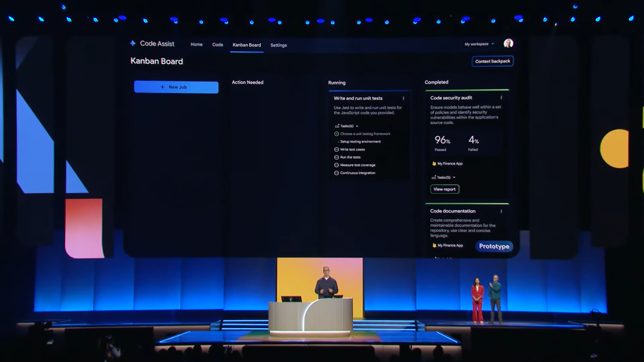Image resolution: width=644 pixels, height=362 pixels.
Task: Open the user profile avatar
Action: 508,43
